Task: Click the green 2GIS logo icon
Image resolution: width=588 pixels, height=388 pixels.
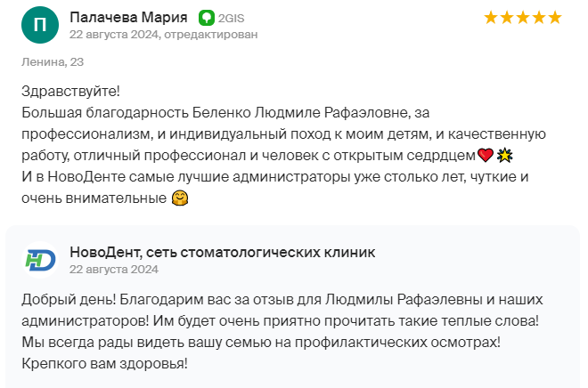Action: (x=207, y=18)
